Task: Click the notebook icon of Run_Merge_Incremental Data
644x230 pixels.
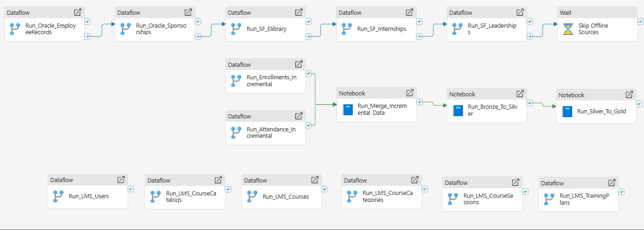Action: pyautogui.click(x=348, y=109)
